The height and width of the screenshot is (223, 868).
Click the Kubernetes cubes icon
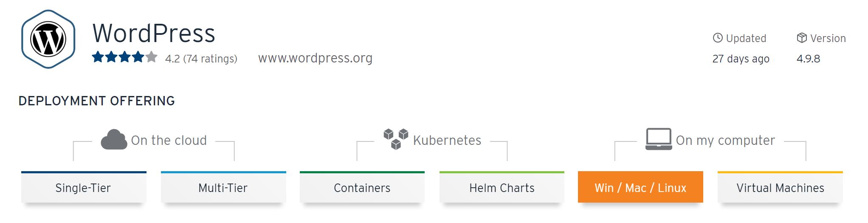coord(396,139)
